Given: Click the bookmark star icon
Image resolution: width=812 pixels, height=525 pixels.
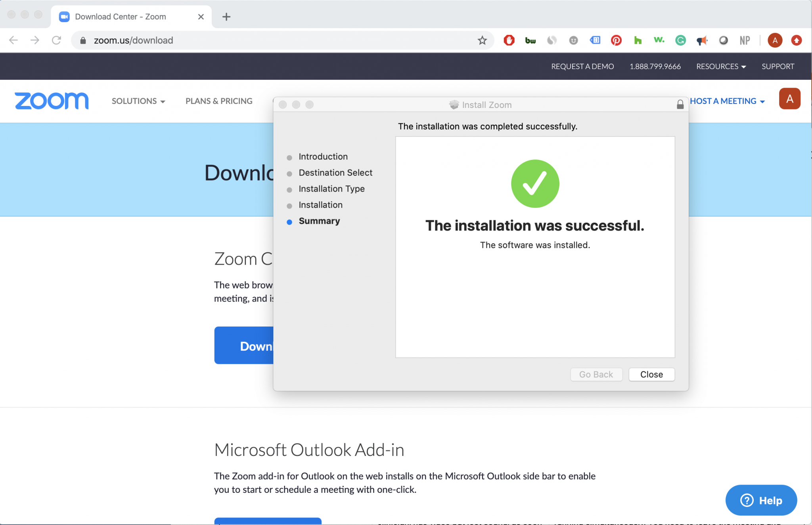Looking at the screenshot, I should click(482, 40).
